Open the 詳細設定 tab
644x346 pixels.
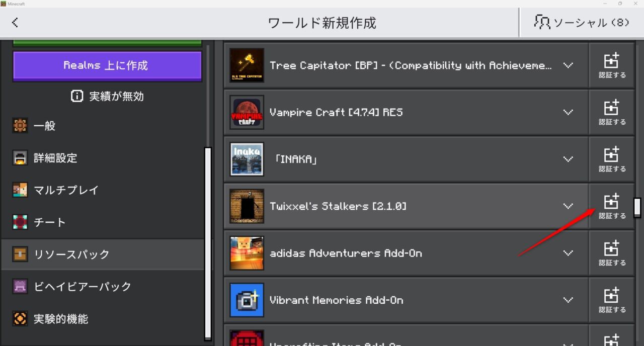click(x=103, y=158)
